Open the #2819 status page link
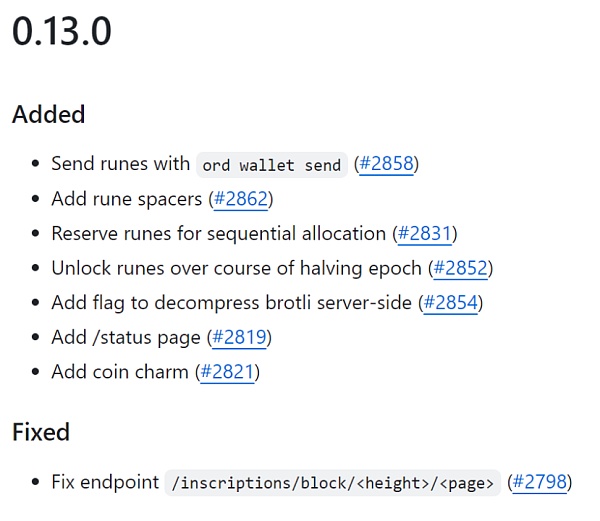Screen dimensions: 600x521 tap(239, 337)
